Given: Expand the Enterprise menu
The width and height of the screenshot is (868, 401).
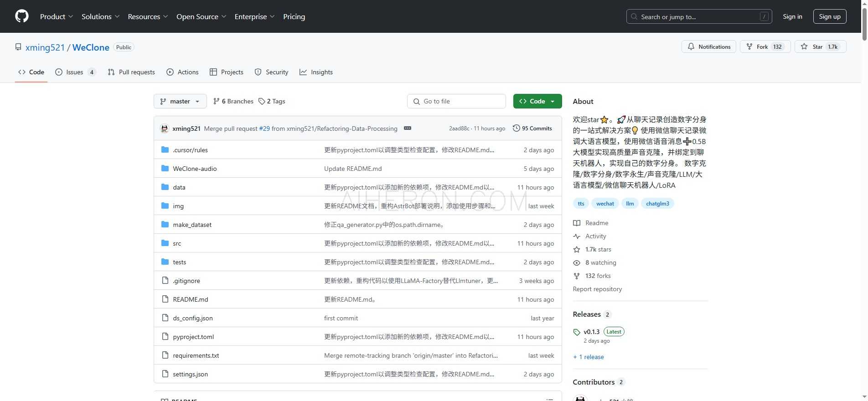Looking at the screenshot, I should point(254,16).
